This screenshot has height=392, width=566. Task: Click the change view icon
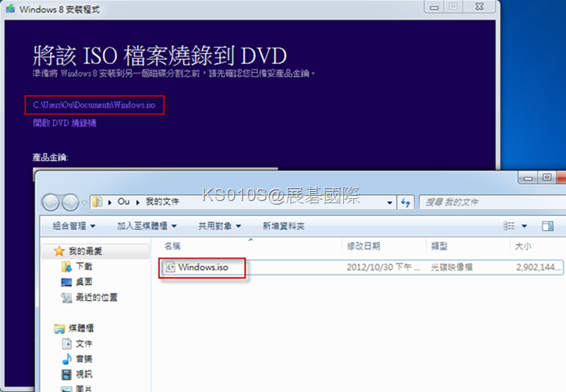(x=509, y=226)
